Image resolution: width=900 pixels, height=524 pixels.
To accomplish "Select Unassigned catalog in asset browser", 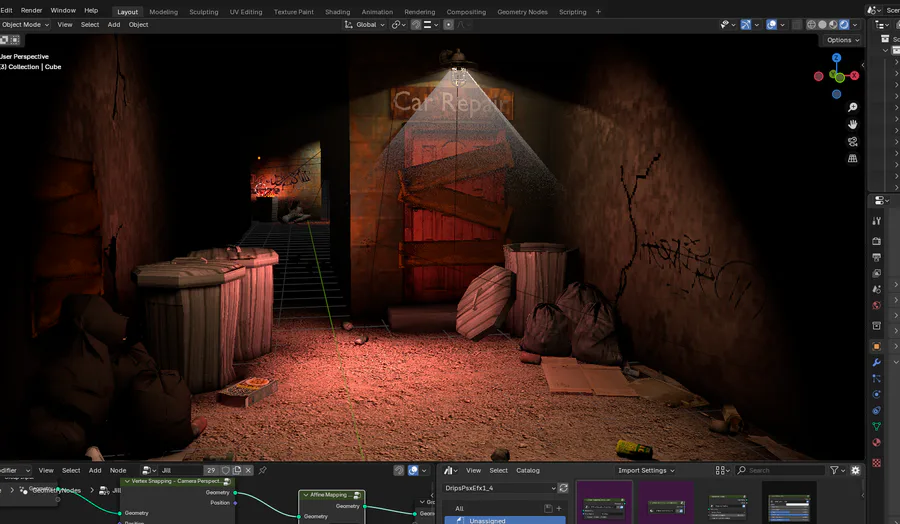I will pyautogui.click(x=489, y=520).
